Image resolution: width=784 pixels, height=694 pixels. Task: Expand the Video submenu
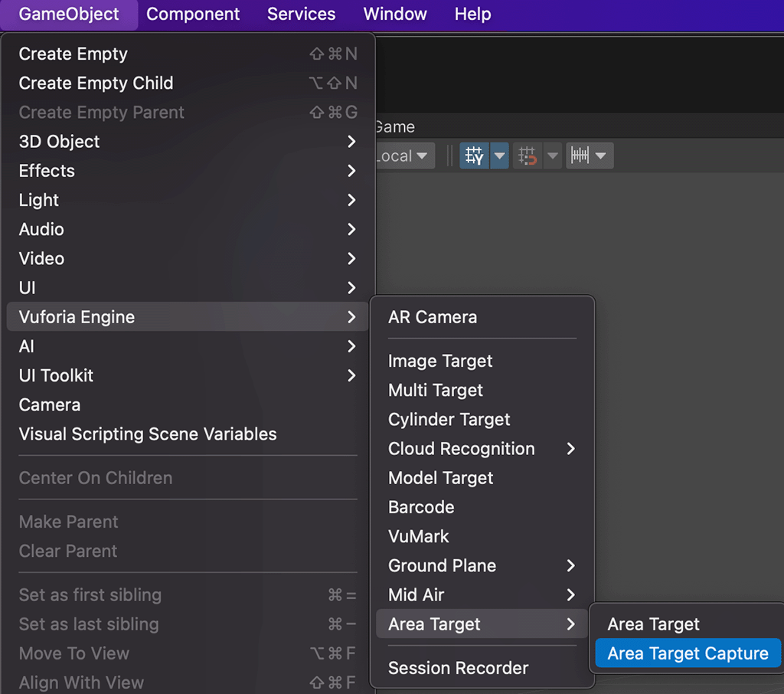pos(188,259)
